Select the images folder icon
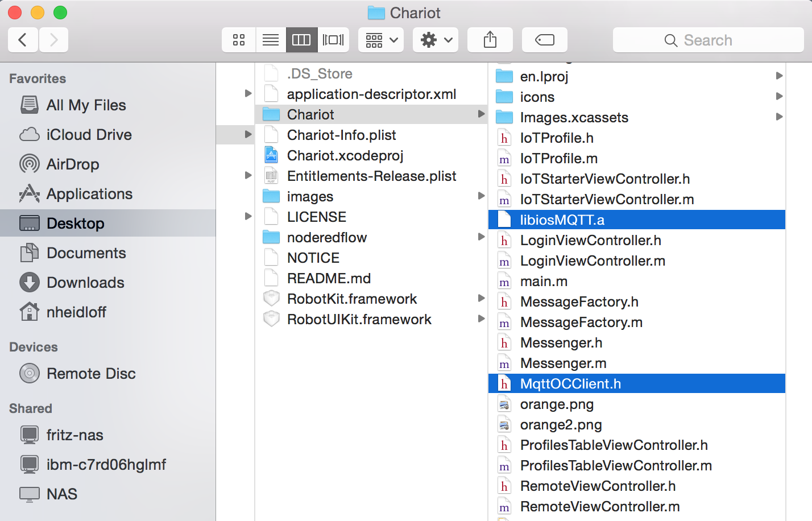 tap(271, 196)
